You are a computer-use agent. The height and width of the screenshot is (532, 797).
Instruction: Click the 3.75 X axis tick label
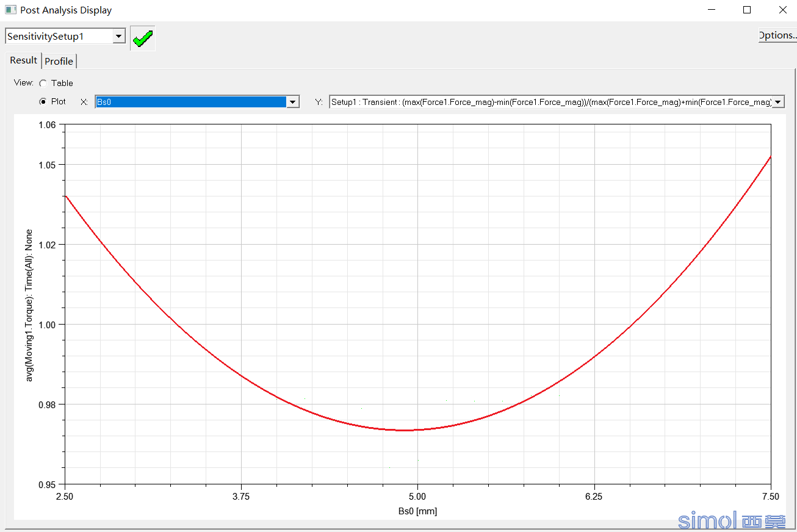pos(241,497)
